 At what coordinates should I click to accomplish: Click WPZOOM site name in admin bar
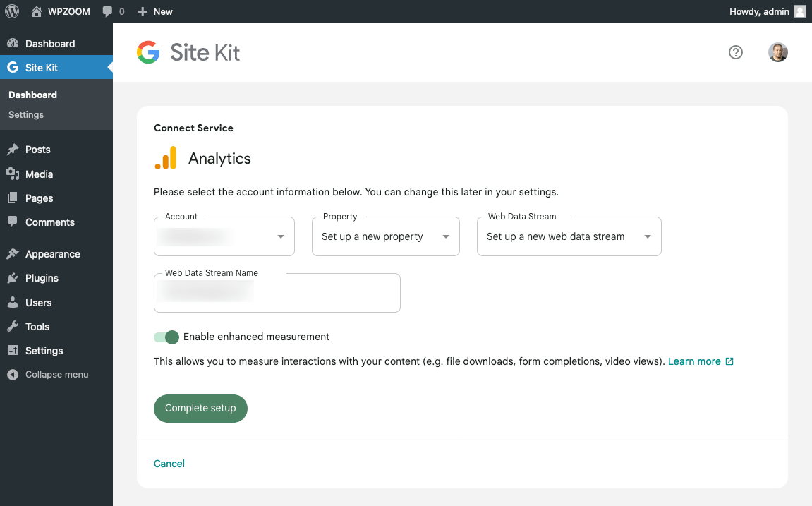click(x=69, y=11)
